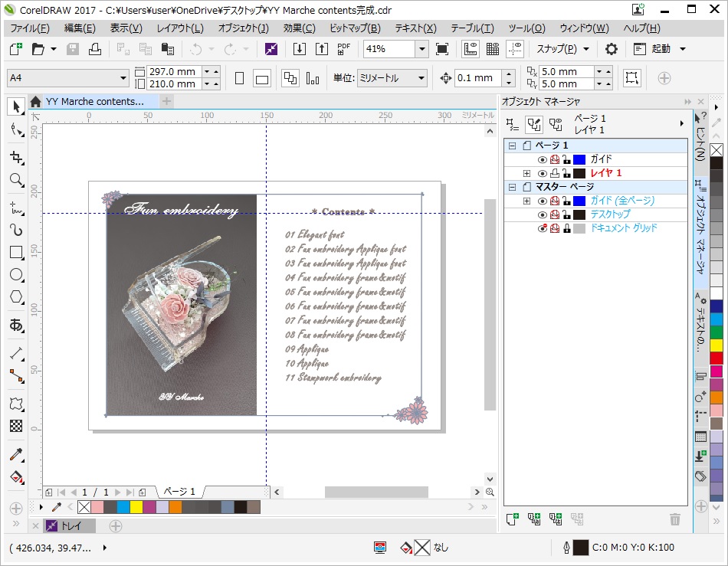This screenshot has height=566, width=728.
Task: Select the Color Eyedropper tool
Action: (16, 455)
